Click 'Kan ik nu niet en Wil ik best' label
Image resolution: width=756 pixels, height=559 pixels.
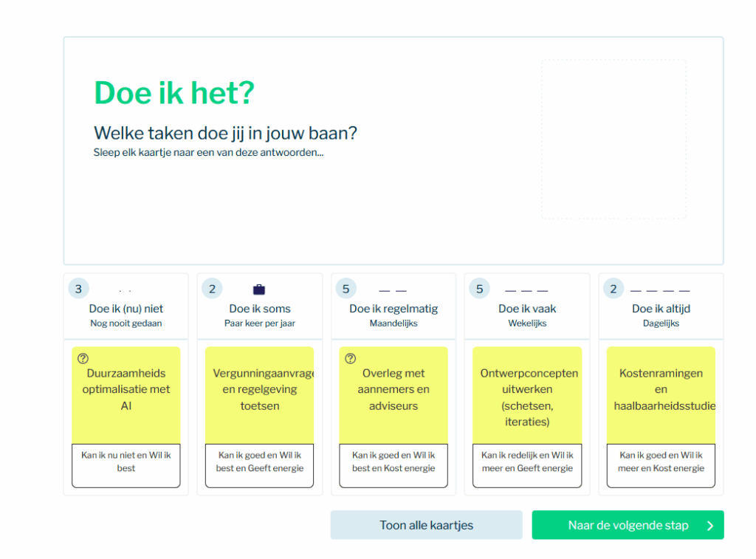tap(126, 462)
